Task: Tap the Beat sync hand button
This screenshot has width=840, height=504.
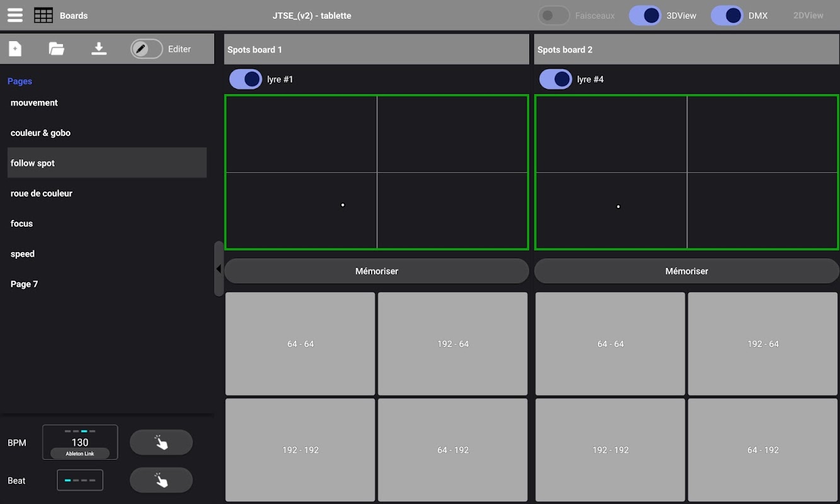Action: pyautogui.click(x=161, y=480)
